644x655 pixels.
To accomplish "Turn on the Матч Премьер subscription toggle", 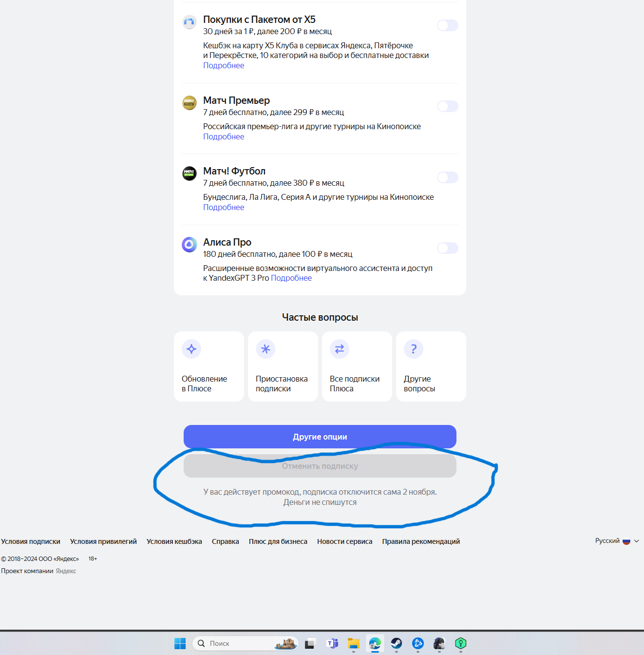I will point(448,106).
